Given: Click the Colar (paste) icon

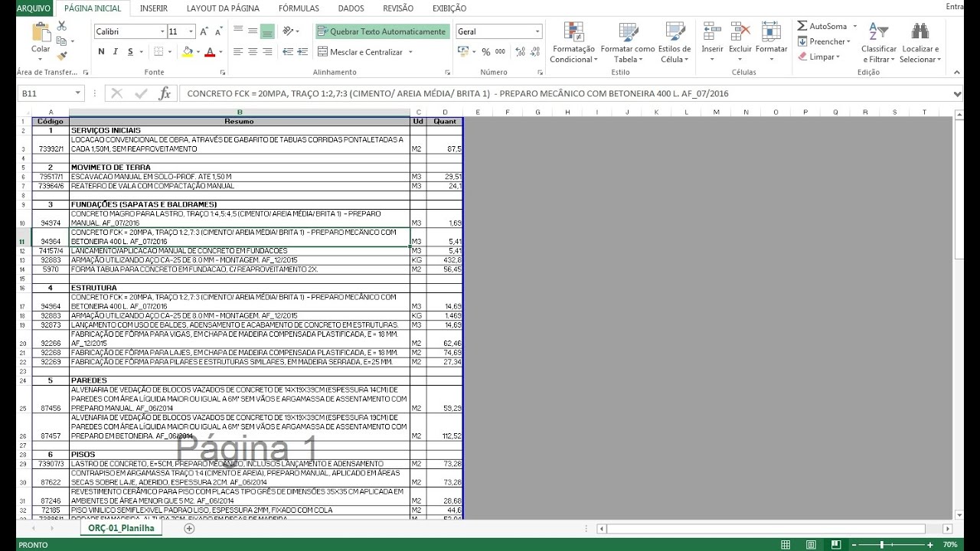Looking at the screenshot, I should click(x=41, y=32).
